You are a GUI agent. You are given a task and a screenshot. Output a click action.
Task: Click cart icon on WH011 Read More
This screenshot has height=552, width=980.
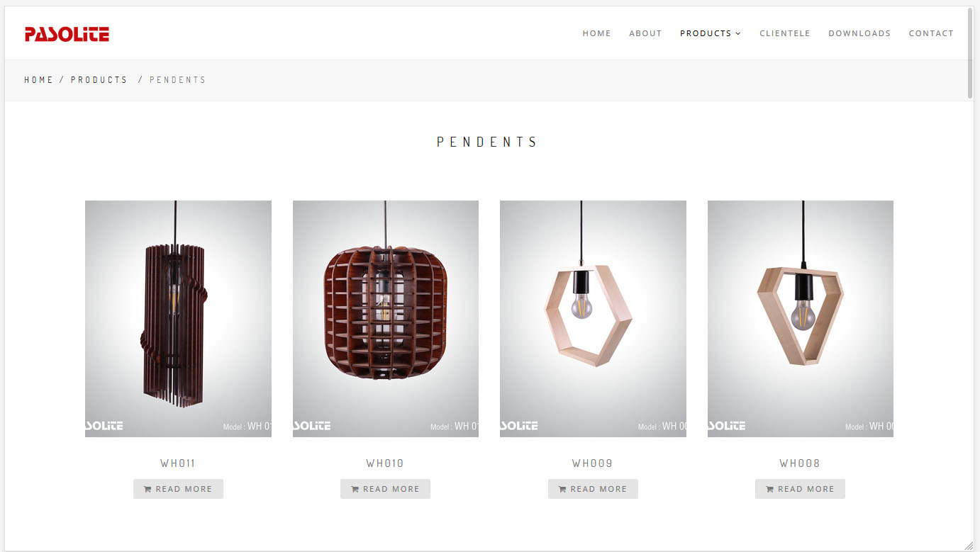pyautogui.click(x=147, y=489)
